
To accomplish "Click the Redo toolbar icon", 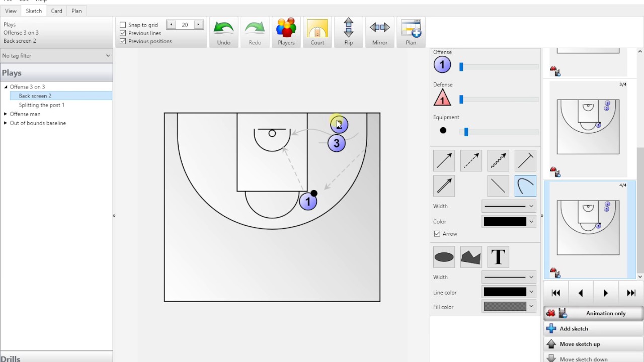I will [255, 33].
